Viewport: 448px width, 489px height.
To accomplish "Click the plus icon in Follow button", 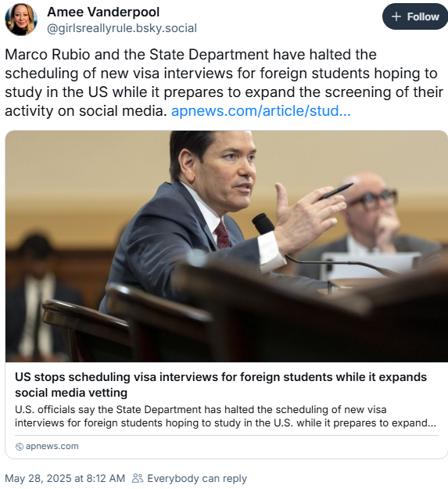I will pos(396,16).
